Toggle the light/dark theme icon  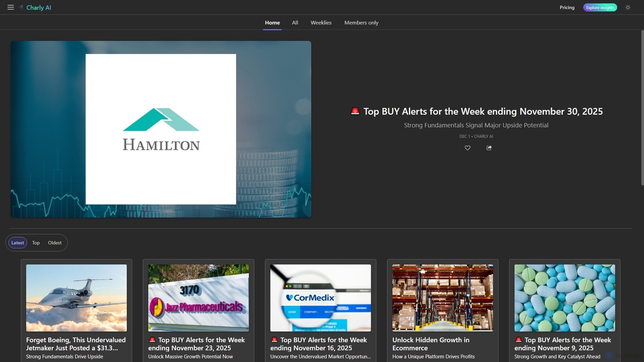627,8
